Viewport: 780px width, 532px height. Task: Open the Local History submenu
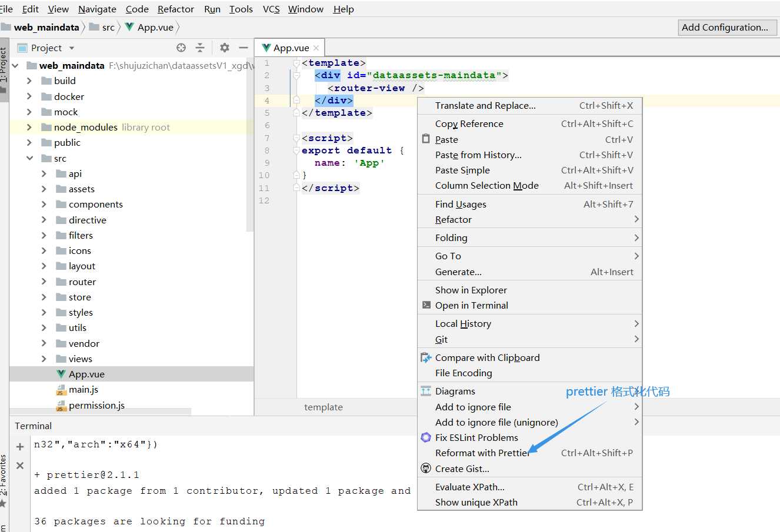(529, 323)
